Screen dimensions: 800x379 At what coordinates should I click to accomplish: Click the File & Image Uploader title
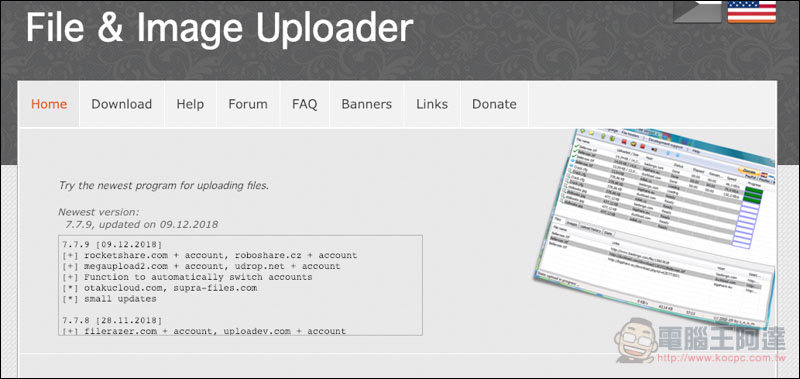click(x=219, y=27)
